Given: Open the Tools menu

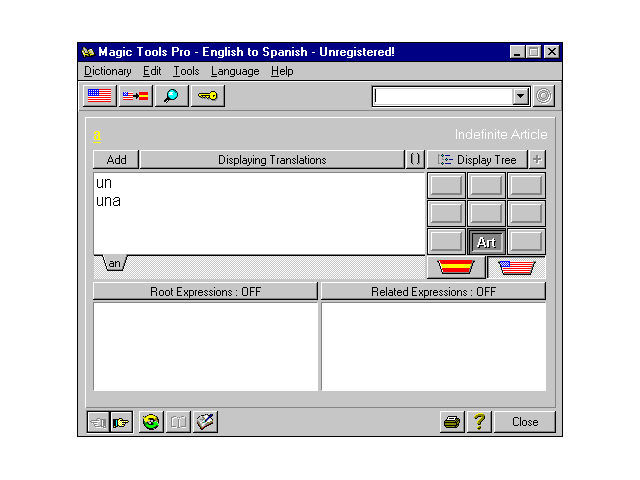Looking at the screenshot, I should click(x=186, y=71).
